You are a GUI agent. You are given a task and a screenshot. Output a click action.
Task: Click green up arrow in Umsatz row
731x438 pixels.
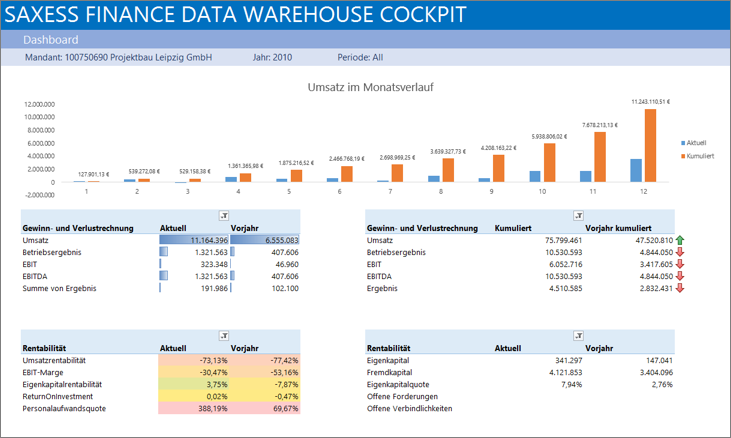[681, 240]
